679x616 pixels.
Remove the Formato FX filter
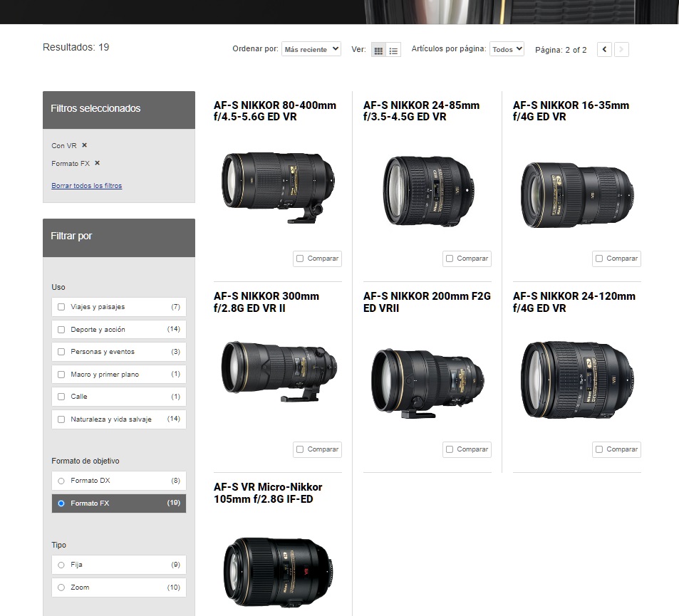[x=97, y=163]
